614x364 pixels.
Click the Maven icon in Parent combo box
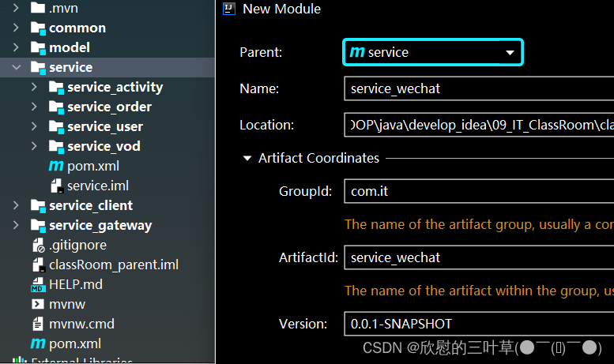click(356, 51)
